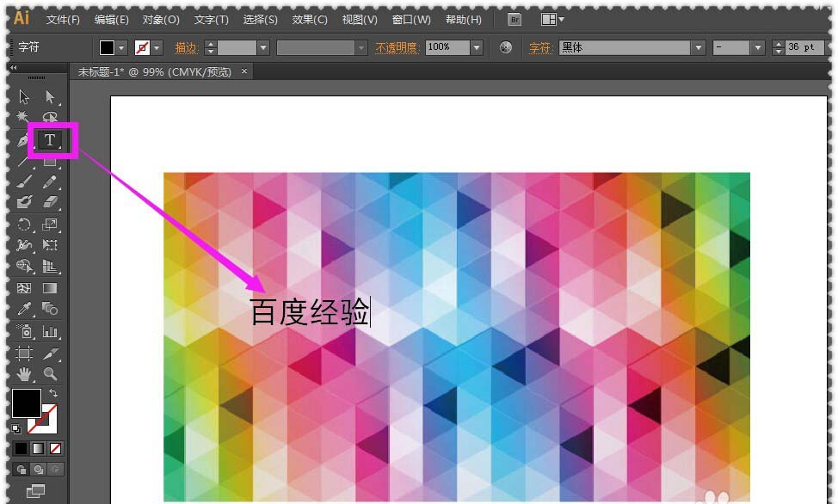
Task: Select the Rotate tool
Action: click(x=24, y=224)
